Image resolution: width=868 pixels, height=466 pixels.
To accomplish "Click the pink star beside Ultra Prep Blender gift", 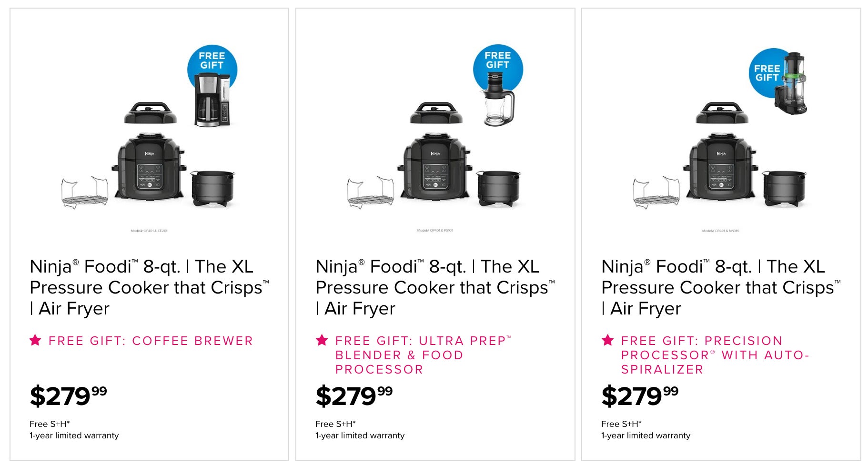I will click(x=322, y=340).
